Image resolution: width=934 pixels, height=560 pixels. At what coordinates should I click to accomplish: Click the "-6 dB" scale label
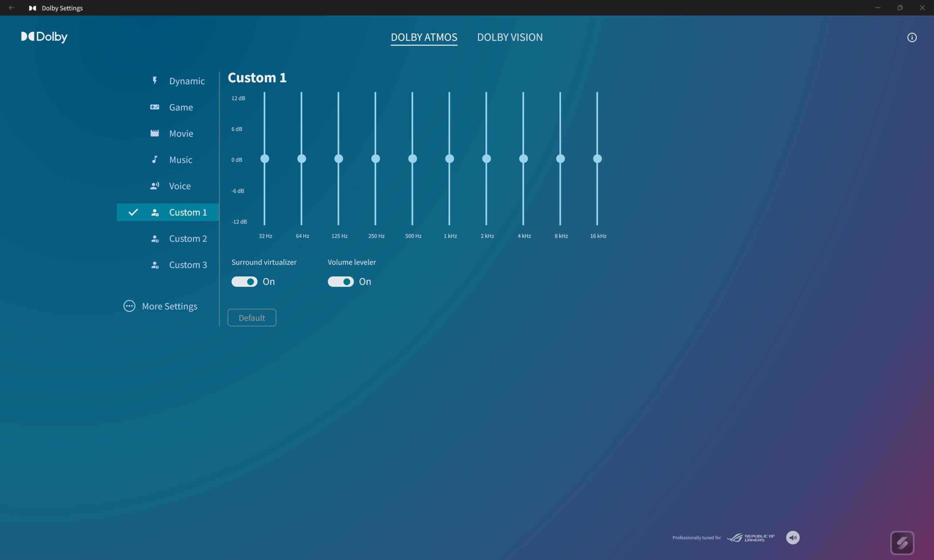[238, 191]
